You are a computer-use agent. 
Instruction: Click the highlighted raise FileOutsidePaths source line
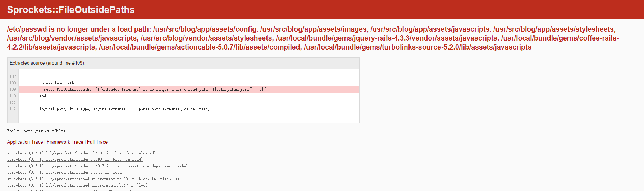pyautogui.click(x=189, y=89)
